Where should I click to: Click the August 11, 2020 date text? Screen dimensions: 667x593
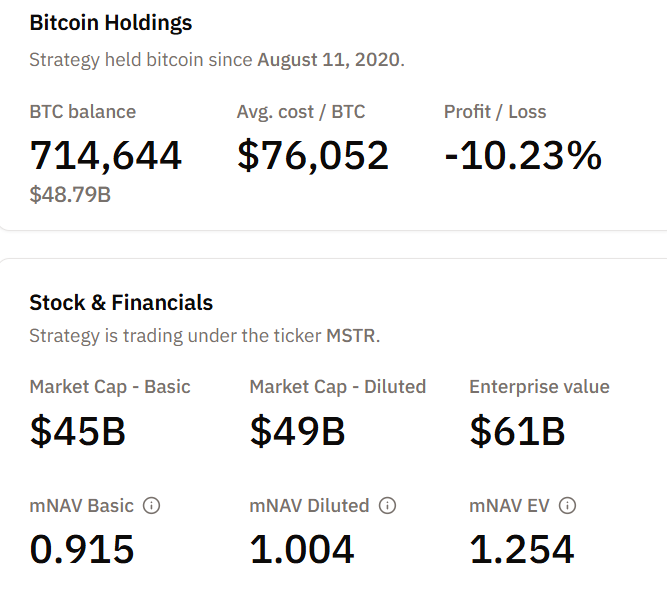tap(329, 59)
